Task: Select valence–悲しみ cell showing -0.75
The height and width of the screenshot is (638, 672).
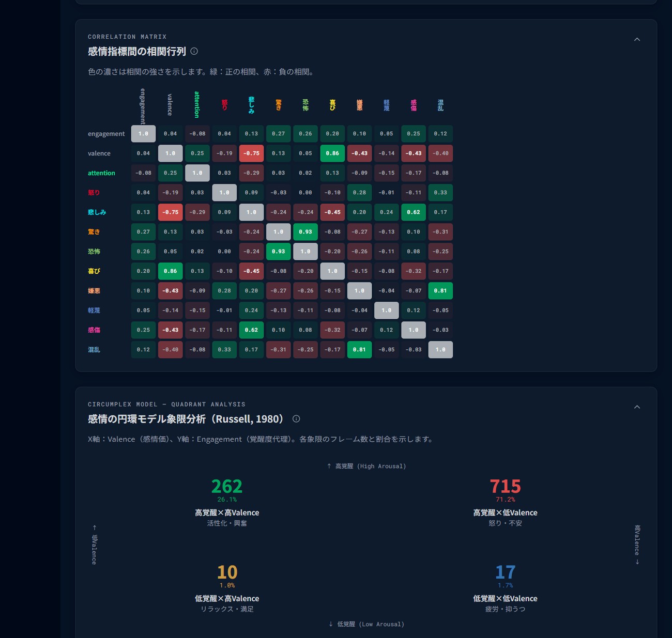Action: click(x=252, y=153)
